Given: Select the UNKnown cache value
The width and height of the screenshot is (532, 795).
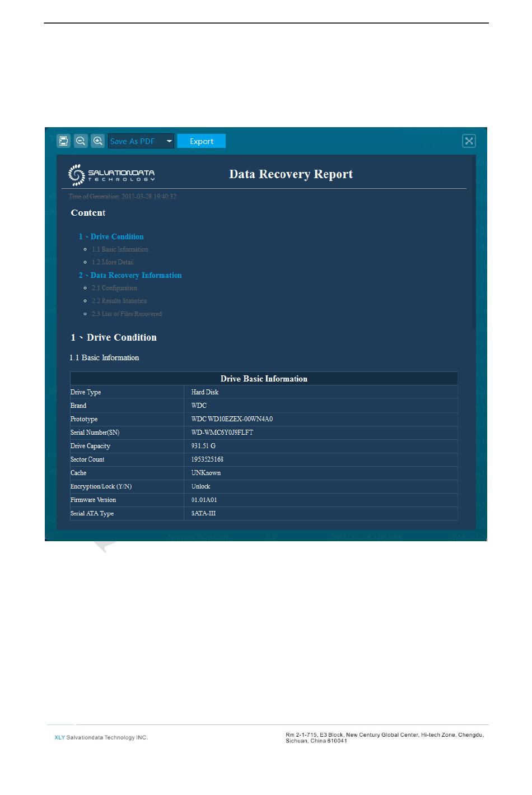Looking at the screenshot, I should tap(206, 473).
